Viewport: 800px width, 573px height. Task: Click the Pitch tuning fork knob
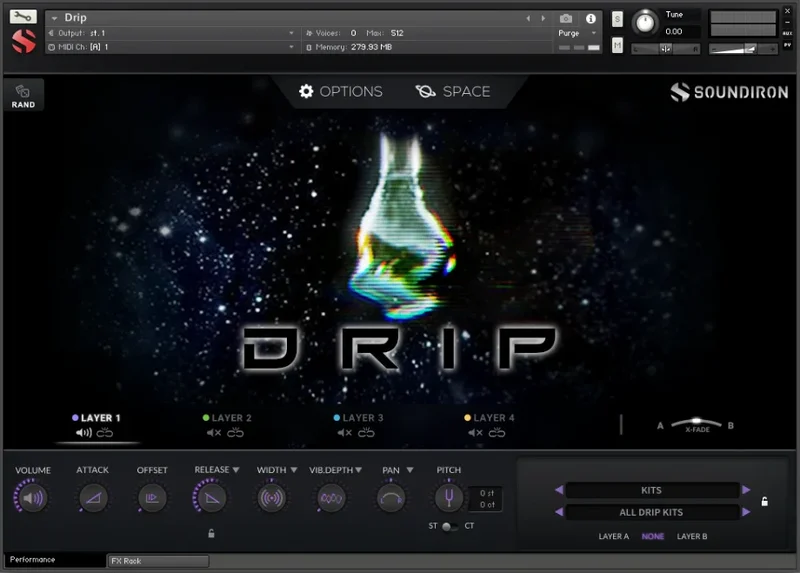click(x=449, y=497)
